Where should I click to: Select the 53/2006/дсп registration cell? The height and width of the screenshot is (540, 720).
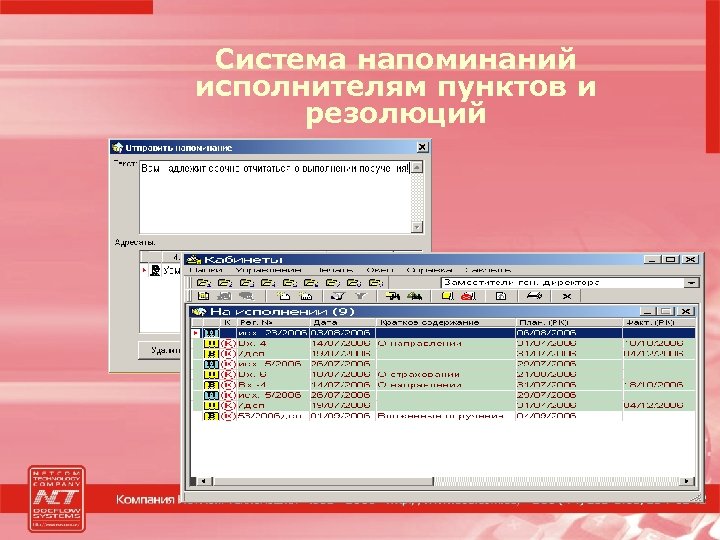click(274, 416)
